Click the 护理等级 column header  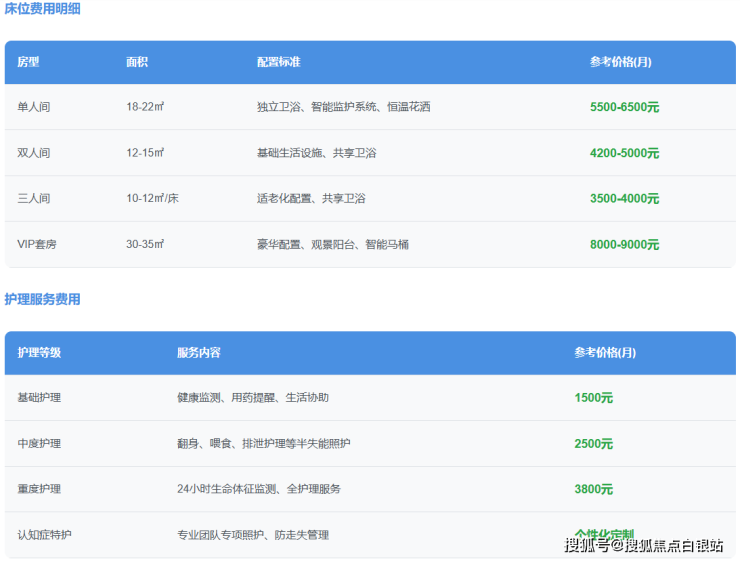click(x=39, y=353)
